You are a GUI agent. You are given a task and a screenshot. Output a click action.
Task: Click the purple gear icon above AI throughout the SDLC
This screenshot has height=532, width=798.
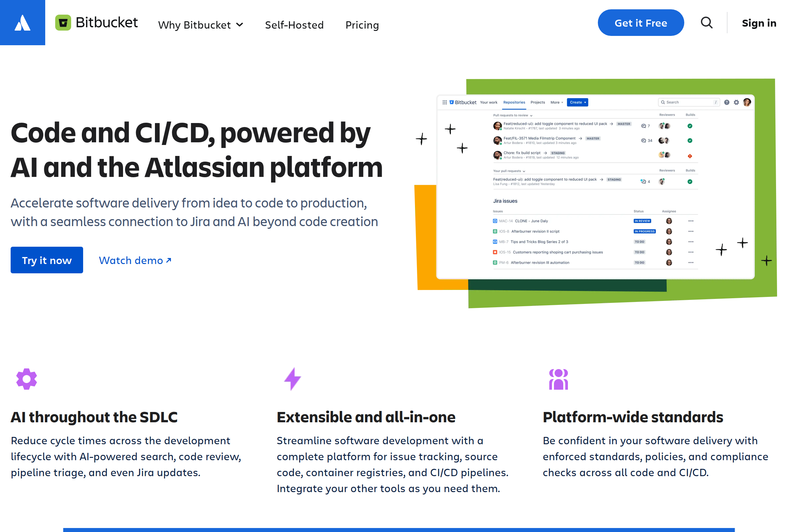(27, 379)
